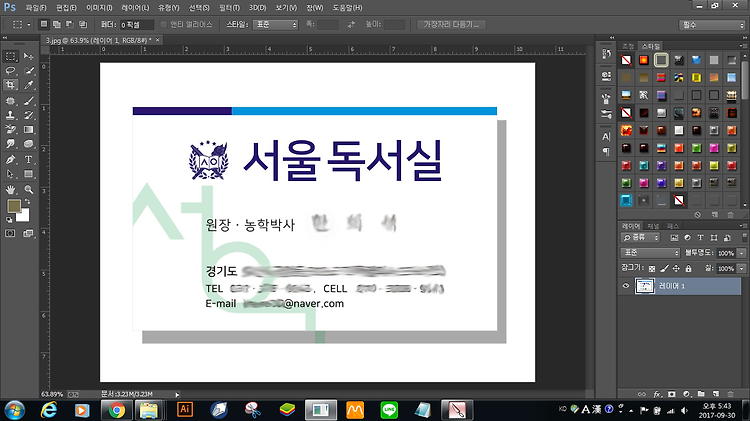Open the 필터(T) menu
Image resolution: width=750 pixels, height=421 pixels.
coord(229,8)
